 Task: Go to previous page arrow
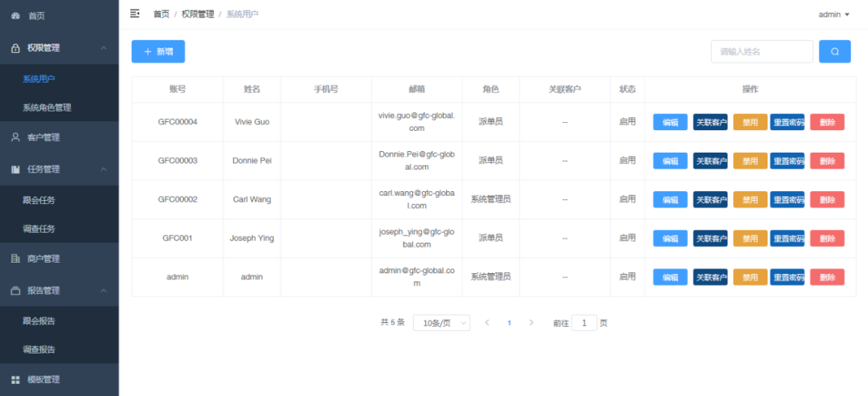(487, 323)
